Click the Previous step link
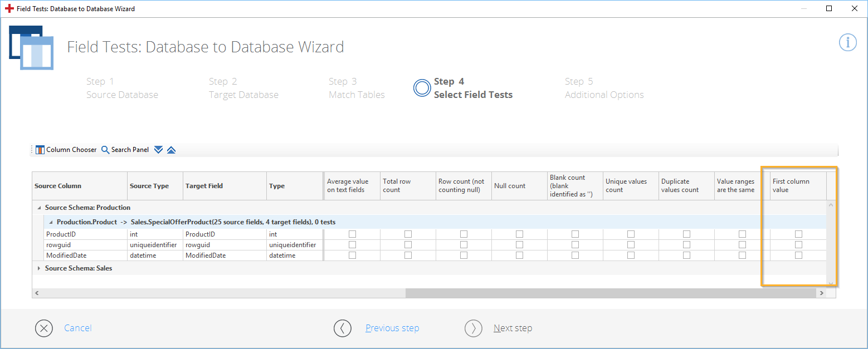 pos(392,328)
